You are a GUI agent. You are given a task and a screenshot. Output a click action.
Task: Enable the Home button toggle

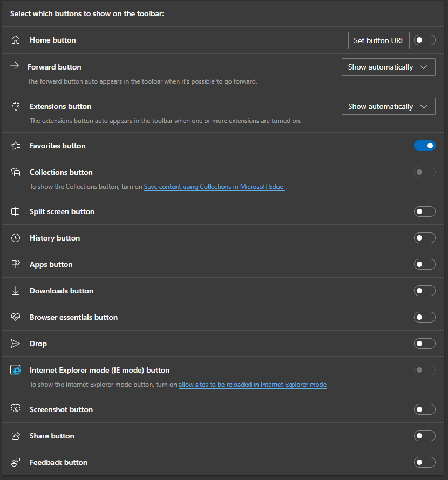[x=424, y=40]
